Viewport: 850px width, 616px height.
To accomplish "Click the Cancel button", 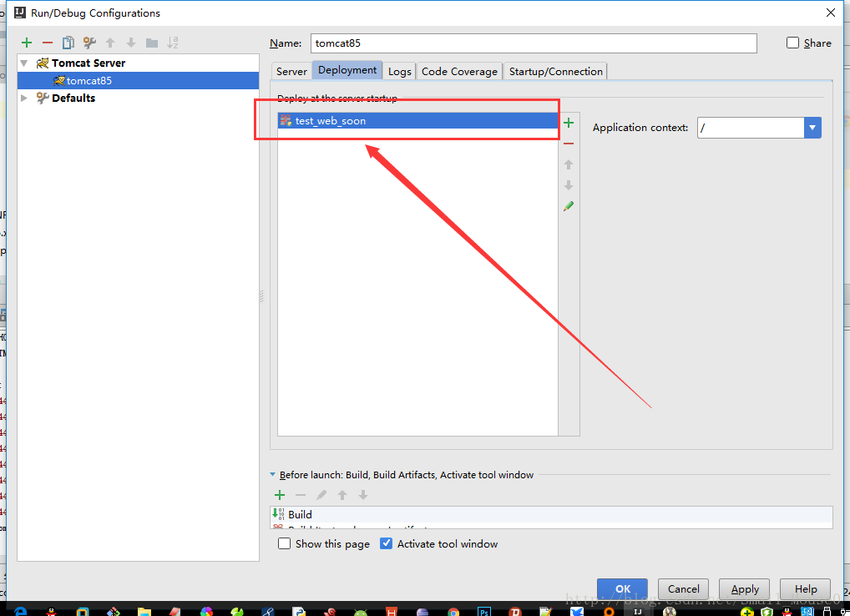I will (683, 589).
